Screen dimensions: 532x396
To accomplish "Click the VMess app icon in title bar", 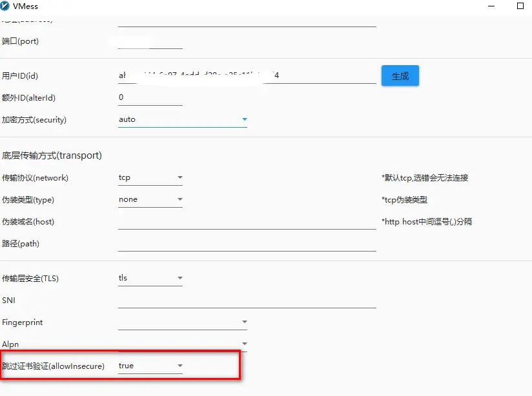I will pyautogui.click(x=5, y=6).
